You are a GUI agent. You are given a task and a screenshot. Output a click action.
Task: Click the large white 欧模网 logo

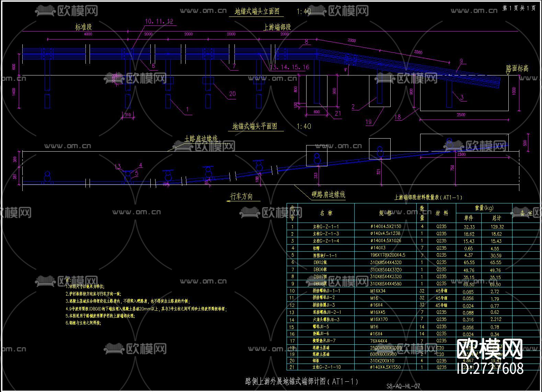click(x=490, y=349)
